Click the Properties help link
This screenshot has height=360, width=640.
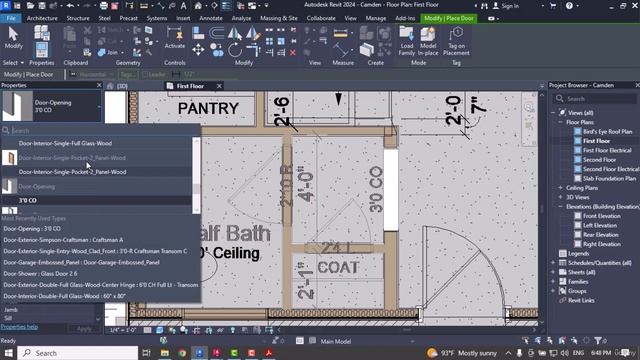tap(19, 327)
